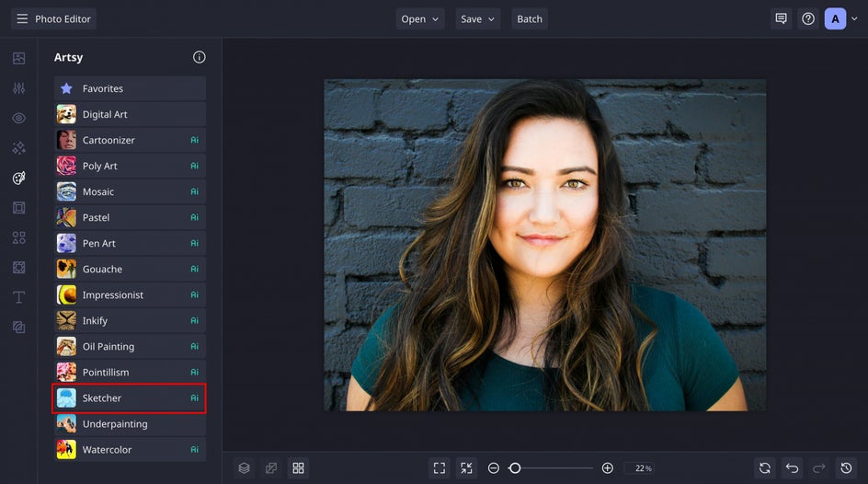Open the help question mark icon
Viewport: 868px width, 484px height.
click(x=808, y=18)
